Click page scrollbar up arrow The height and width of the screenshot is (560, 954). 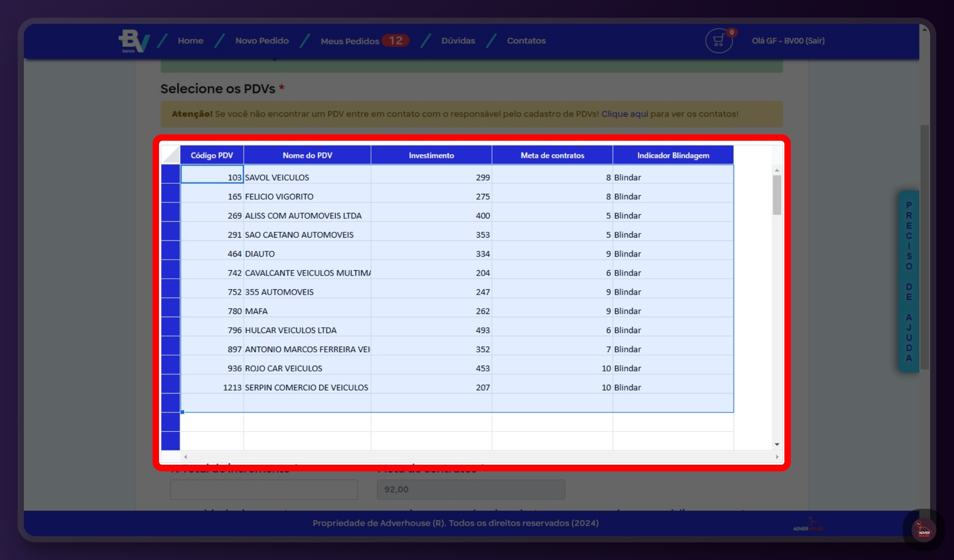point(924,29)
